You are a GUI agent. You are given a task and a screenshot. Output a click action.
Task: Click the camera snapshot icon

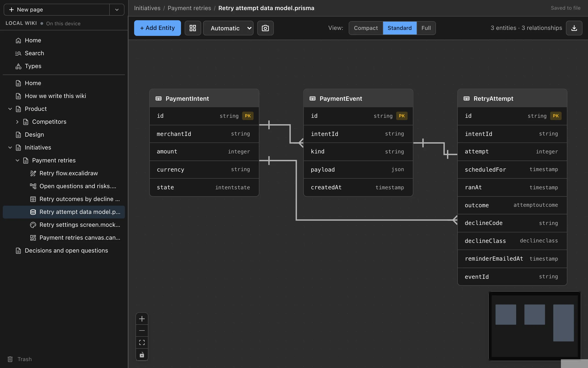point(265,28)
